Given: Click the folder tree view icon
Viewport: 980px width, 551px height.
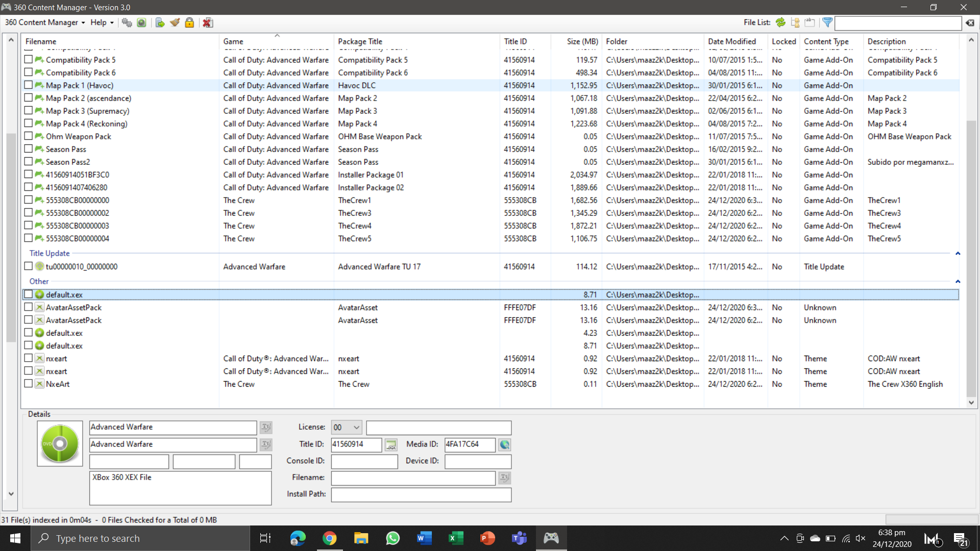Looking at the screenshot, I should 795,22.
